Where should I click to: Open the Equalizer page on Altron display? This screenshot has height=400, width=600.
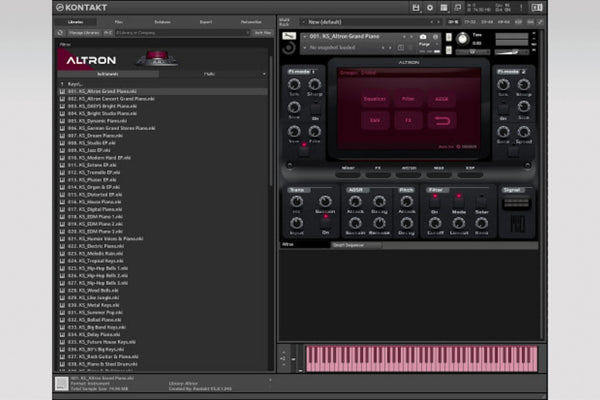[375, 99]
